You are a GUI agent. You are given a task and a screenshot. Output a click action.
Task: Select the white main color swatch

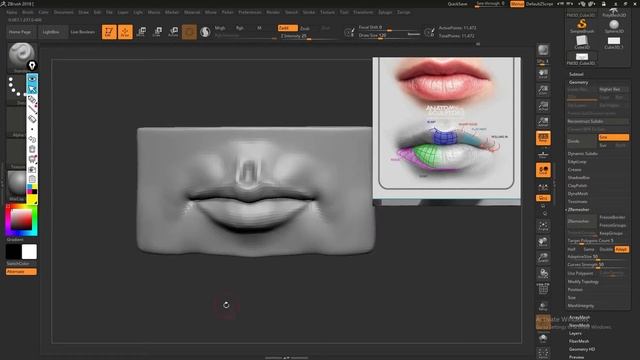tap(29, 252)
